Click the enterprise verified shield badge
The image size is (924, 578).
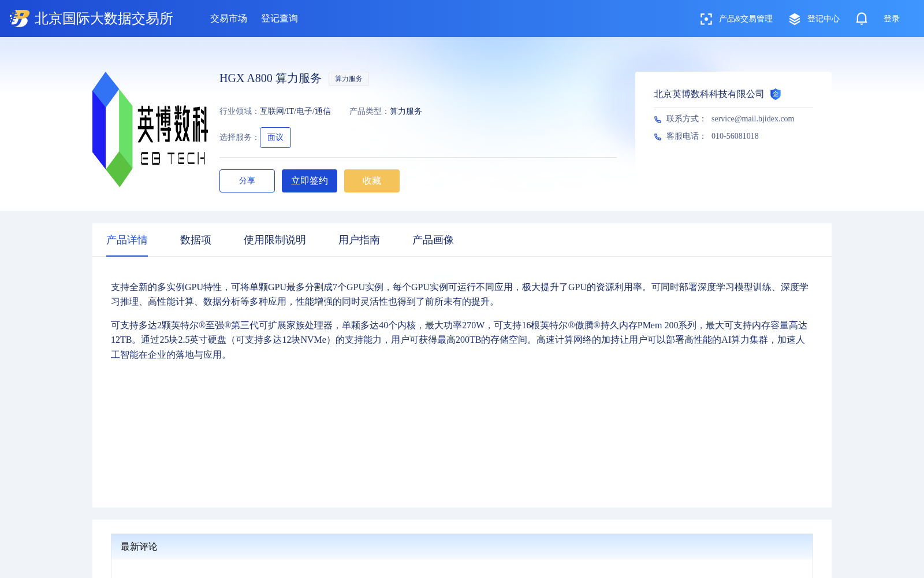click(776, 94)
